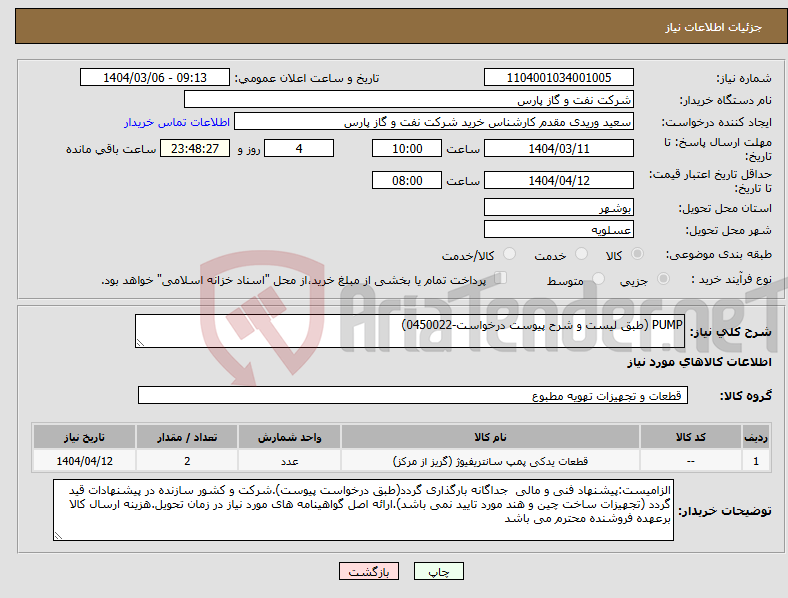Viewport: 788px width, 598px height.
Task: Click the need number field 1104001034001005
Action: tap(559, 78)
